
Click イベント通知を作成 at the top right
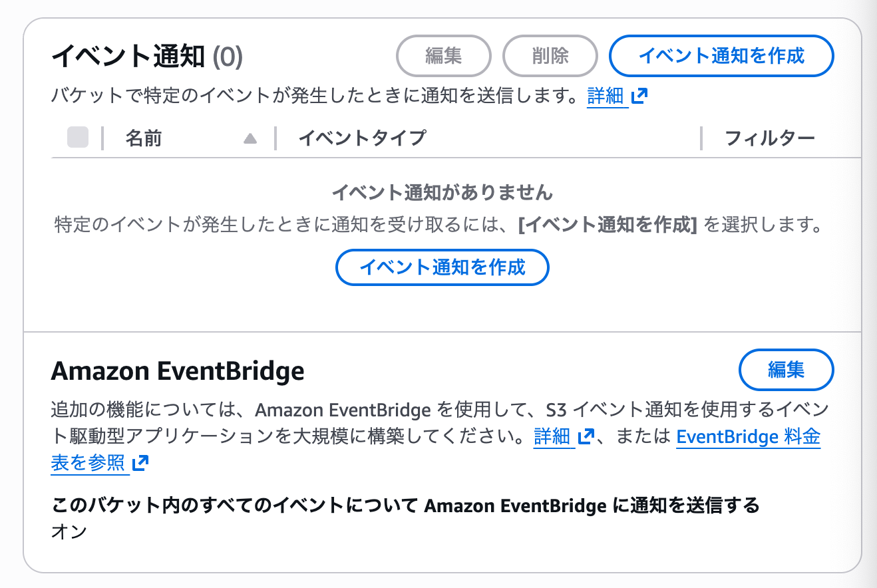(x=721, y=56)
